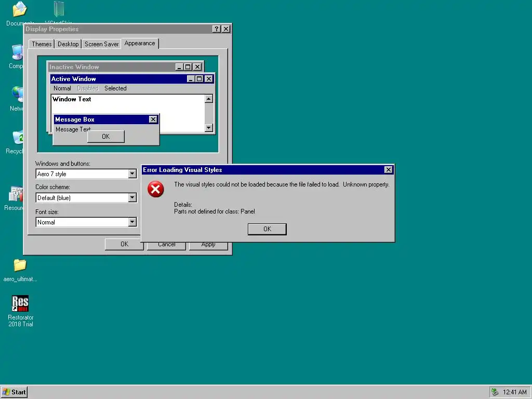
Task: Click preview scrollbar down arrow
Action: [x=209, y=128]
